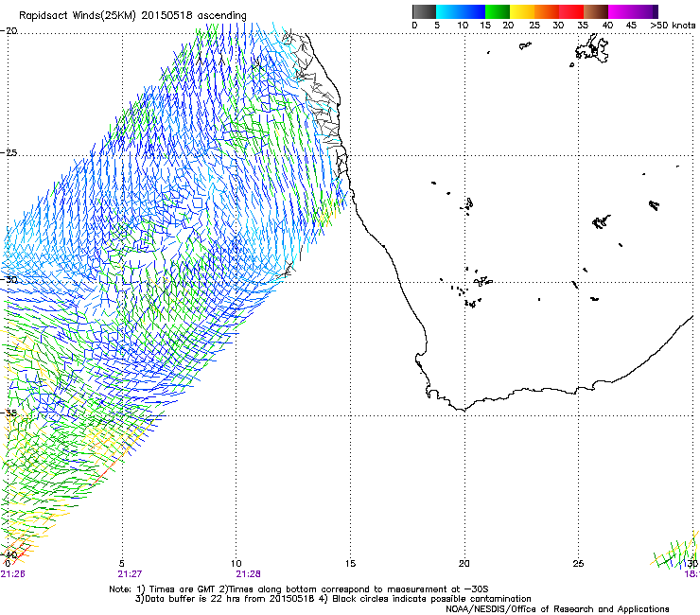Click the '45' label under the color bar
700x615 pixels.
[631, 26]
